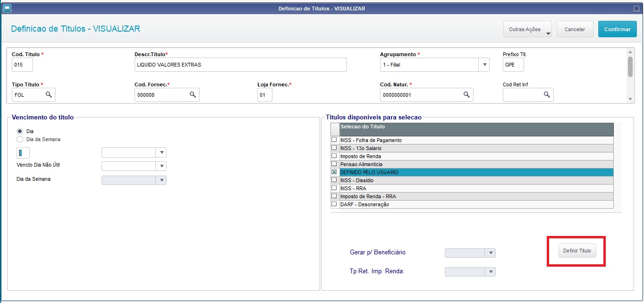Image resolution: width=644 pixels, height=303 pixels.
Task: Expand the Outras Ações menu arrow
Action: point(548,34)
